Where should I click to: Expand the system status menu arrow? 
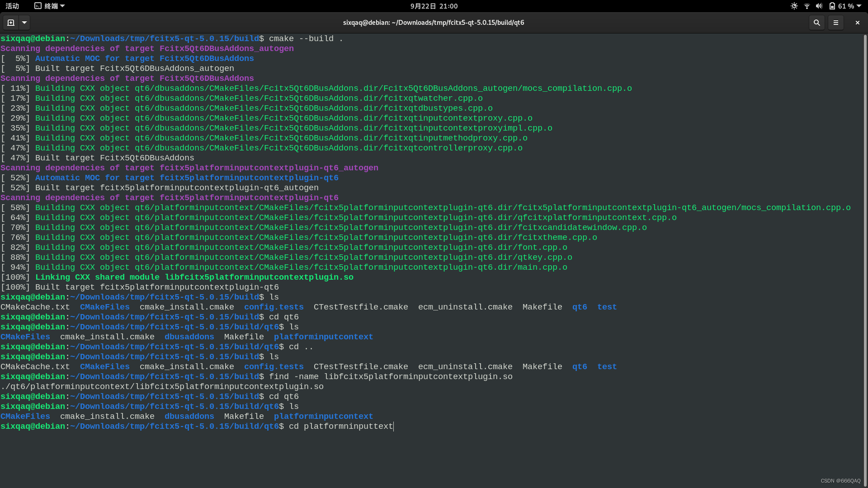coord(859,6)
